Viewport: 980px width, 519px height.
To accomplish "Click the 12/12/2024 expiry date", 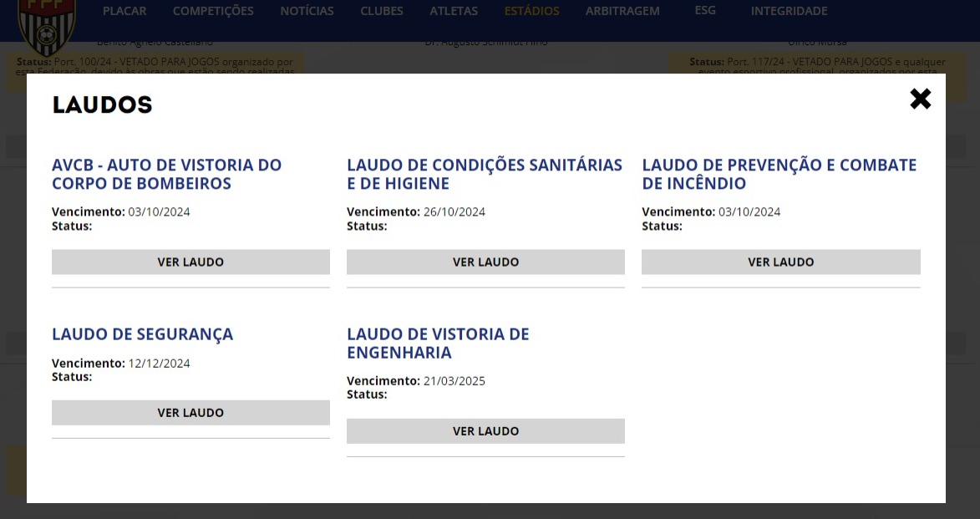I will (x=160, y=364).
